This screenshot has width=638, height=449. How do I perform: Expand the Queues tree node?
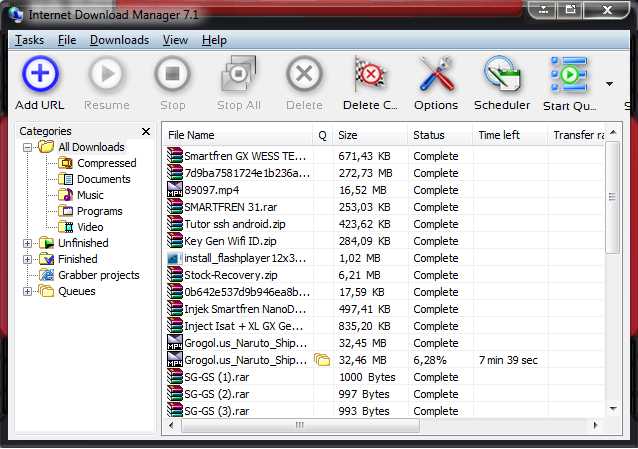point(27,291)
